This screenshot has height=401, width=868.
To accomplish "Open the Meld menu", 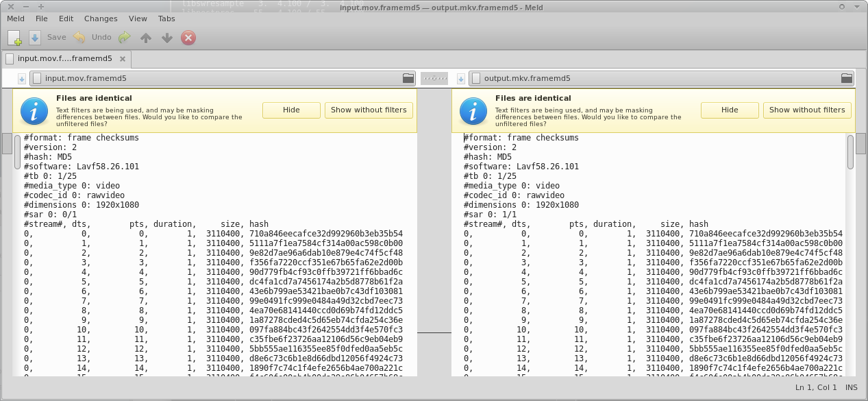I will pyautogui.click(x=16, y=19).
